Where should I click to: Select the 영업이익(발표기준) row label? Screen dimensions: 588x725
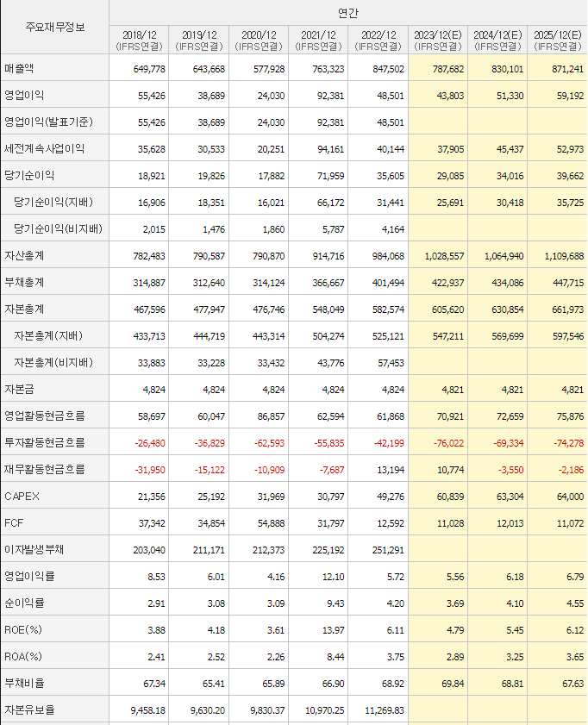click(48, 122)
